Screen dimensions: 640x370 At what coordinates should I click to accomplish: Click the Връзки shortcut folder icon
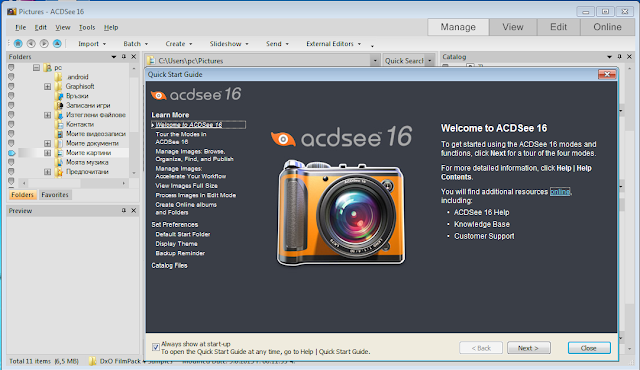tap(59, 96)
